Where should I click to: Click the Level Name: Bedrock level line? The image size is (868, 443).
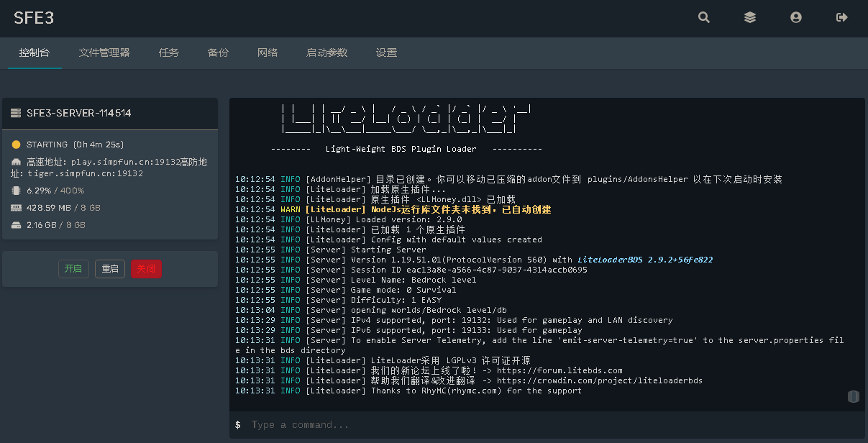[355, 280]
